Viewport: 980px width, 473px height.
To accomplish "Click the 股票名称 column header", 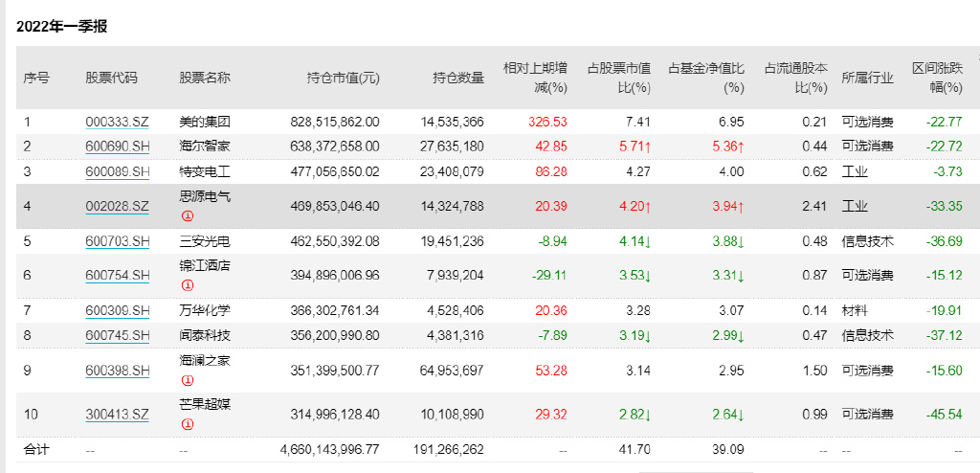I will (205, 79).
